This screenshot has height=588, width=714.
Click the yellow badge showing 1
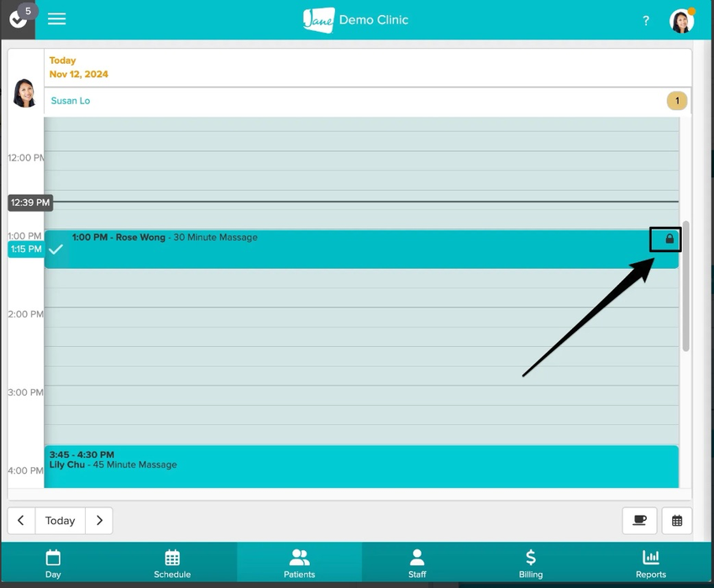(677, 101)
